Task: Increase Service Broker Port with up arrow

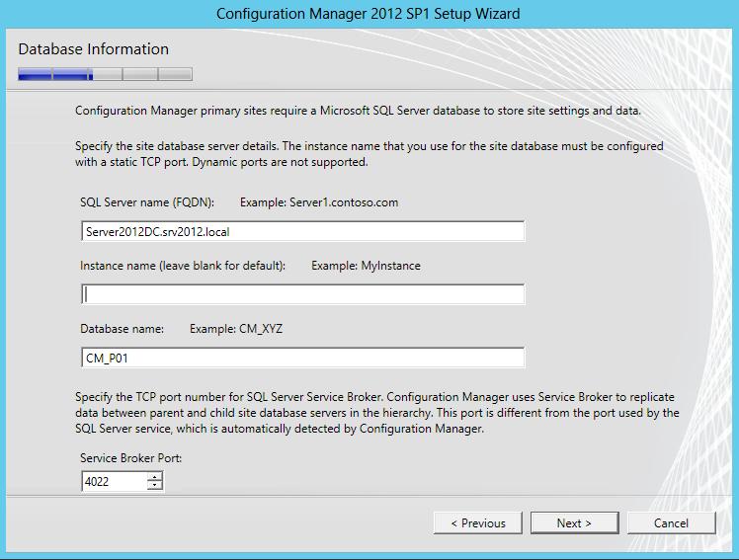Action: click(x=154, y=477)
